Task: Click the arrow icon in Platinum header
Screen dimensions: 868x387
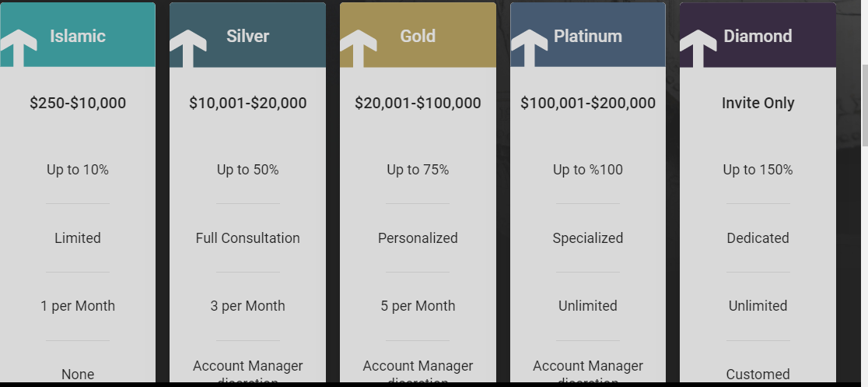Action: point(529,48)
